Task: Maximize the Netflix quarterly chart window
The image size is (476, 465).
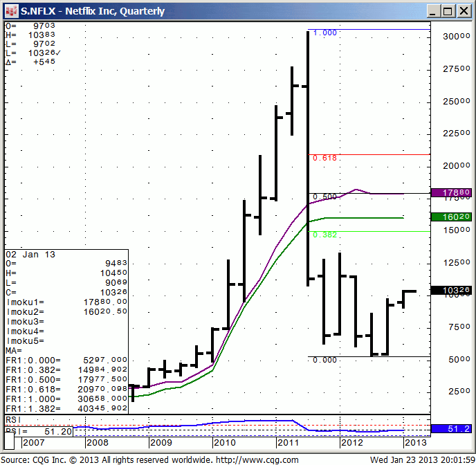Action: tap(448, 11)
